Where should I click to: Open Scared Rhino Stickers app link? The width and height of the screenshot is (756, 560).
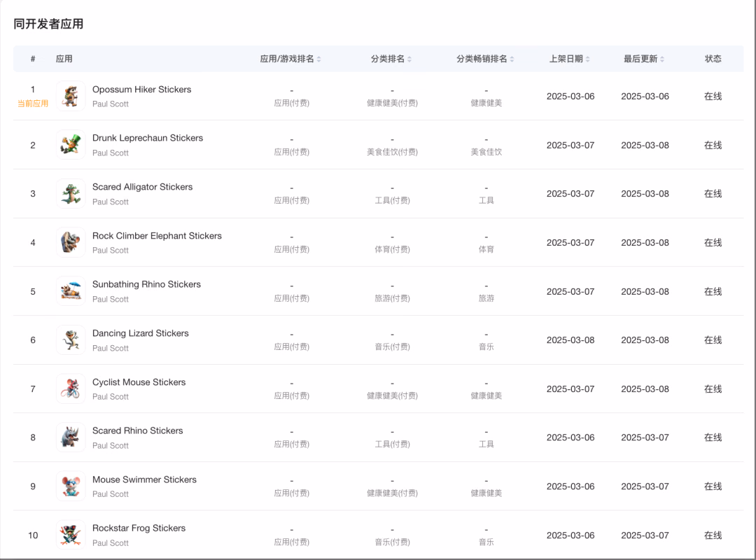point(137,430)
